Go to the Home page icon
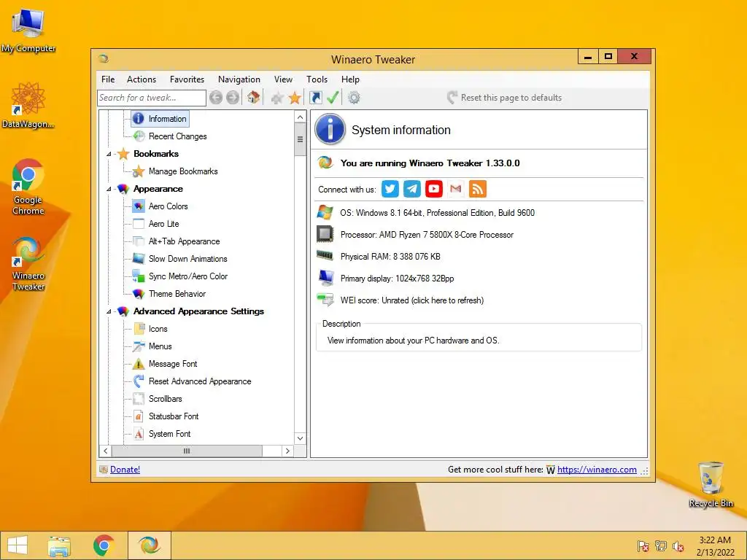Viewport: 747px width, 560px height. [x=253, y=98]
